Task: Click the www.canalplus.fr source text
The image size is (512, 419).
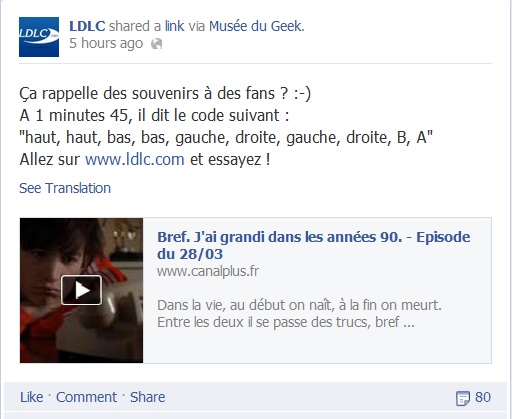Action: point(208,271)
